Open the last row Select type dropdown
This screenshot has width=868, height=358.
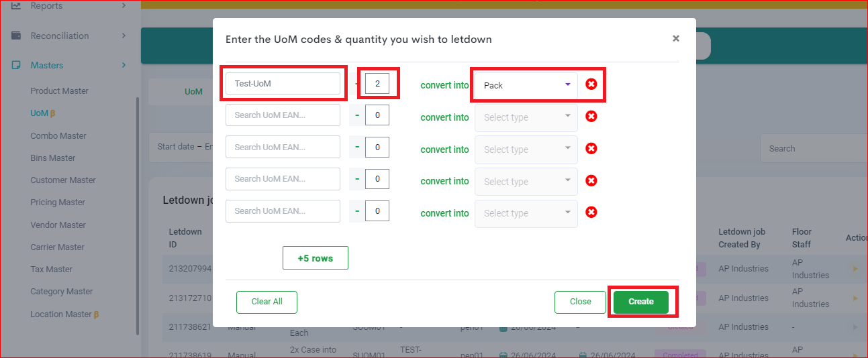point(526,213)
